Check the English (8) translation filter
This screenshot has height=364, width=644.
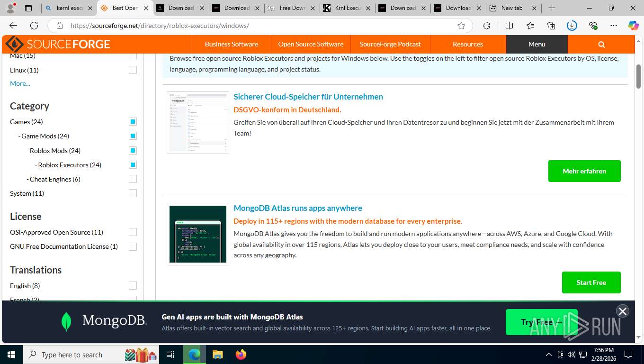[x=133, y=286]
